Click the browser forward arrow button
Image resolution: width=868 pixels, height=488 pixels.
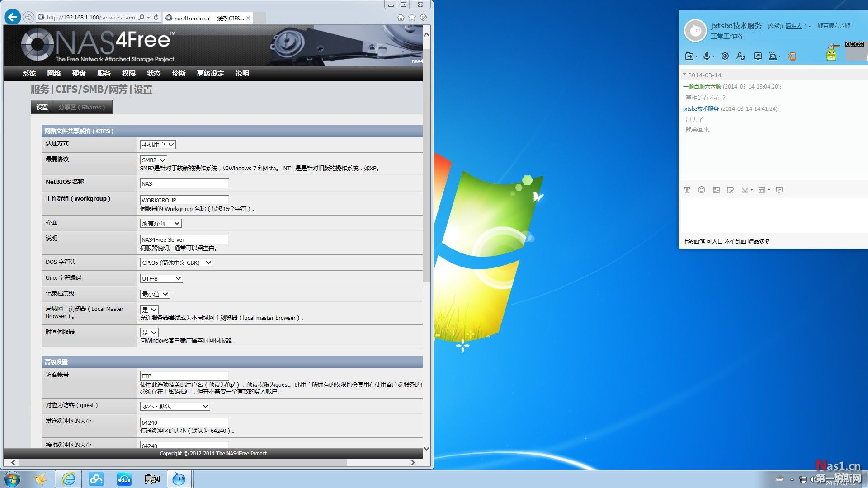click(28, 17)
